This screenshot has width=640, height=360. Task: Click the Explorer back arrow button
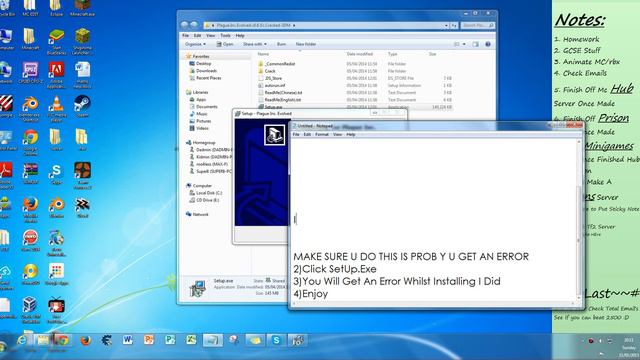[184, 25]
